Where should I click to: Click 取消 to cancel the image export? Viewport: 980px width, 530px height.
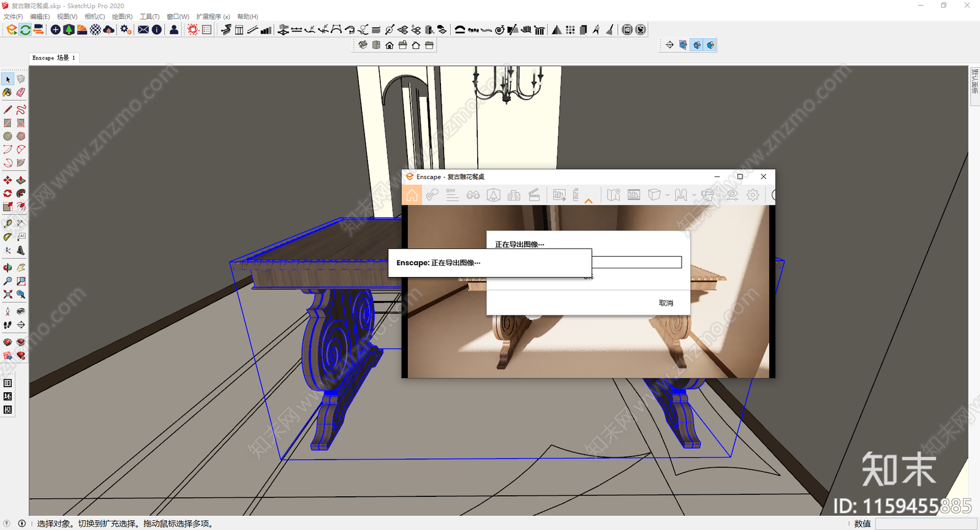[x=666, y=303]
